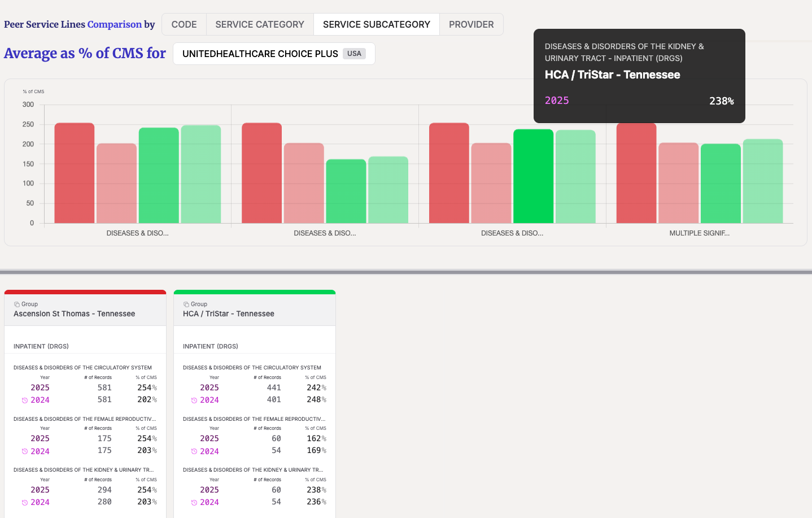Click the Group icon above HCA / TriStar

coord(186,304)
